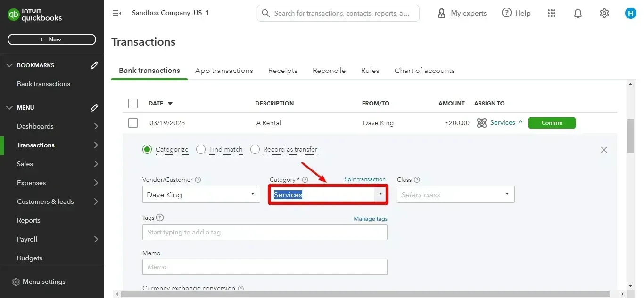Screen dimensions: 644x298
Task: Click the Sandbox Company_US_1 name
Action: (x=170, y=13)
